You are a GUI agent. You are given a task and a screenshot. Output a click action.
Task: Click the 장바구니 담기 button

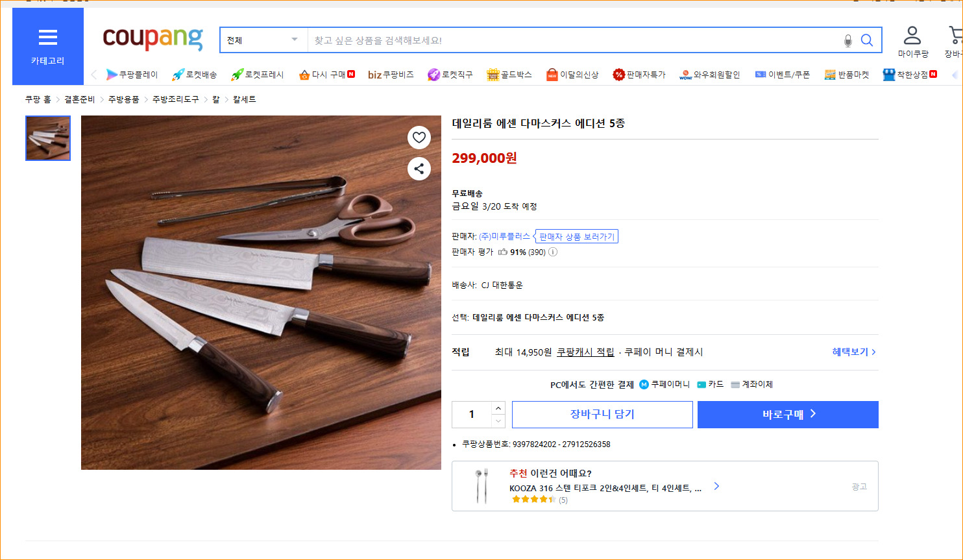point(602,415)
